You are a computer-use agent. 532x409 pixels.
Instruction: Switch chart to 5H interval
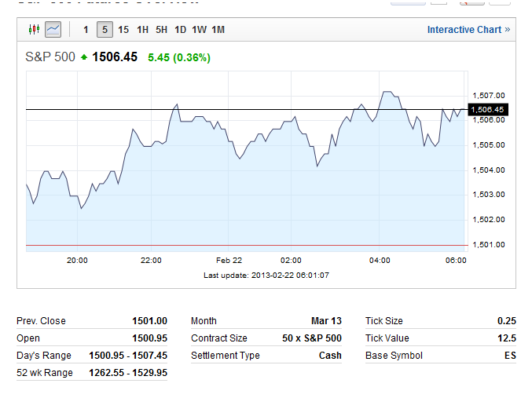(x=161, y=30)
